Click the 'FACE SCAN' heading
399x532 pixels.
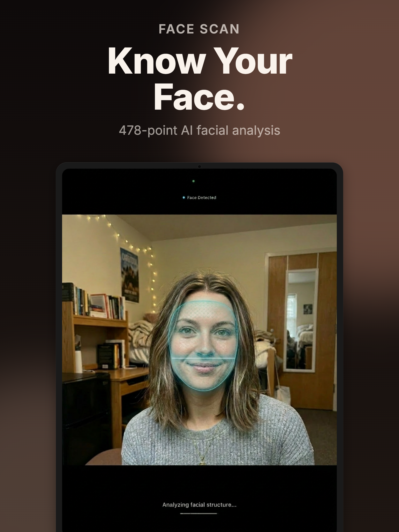point(199,29)
